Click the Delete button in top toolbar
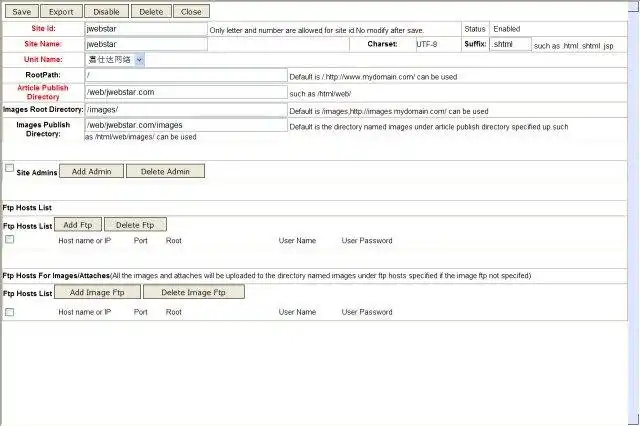 151,11
